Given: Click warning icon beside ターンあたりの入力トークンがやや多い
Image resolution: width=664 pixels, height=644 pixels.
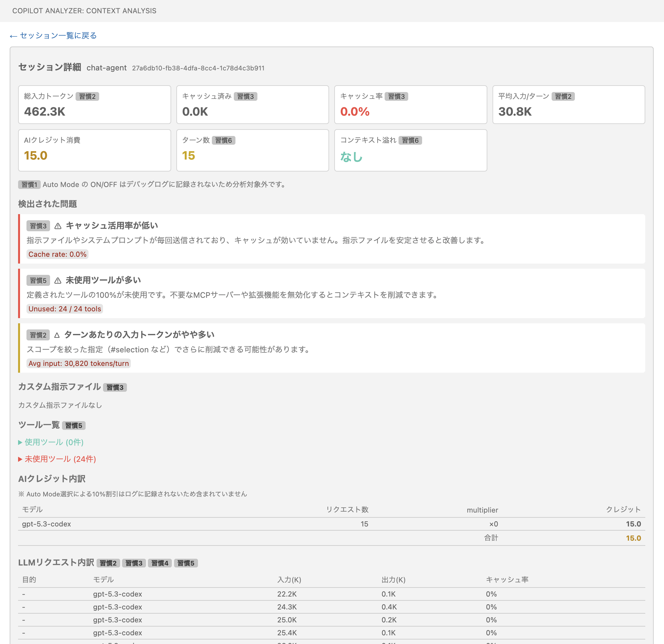Looking at the screenshot, I should [57, 335].
